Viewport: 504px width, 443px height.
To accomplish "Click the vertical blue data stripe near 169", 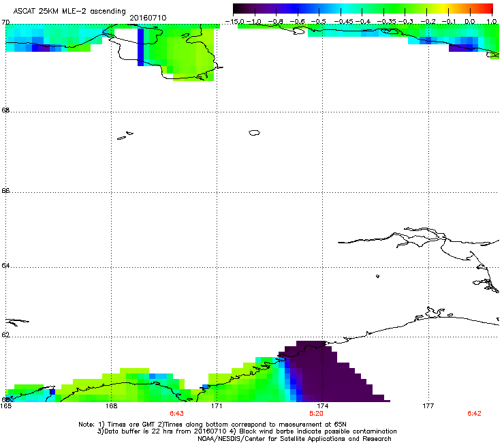I will [140, 47].
